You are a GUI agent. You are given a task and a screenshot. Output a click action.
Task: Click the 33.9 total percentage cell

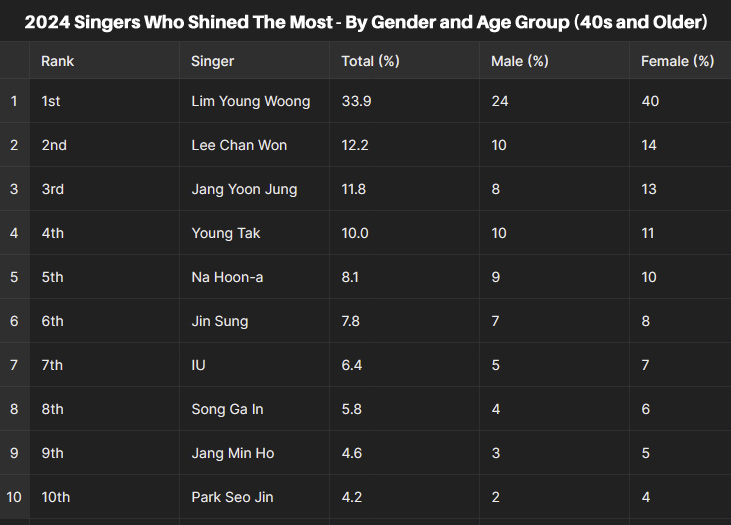point(405,101)
